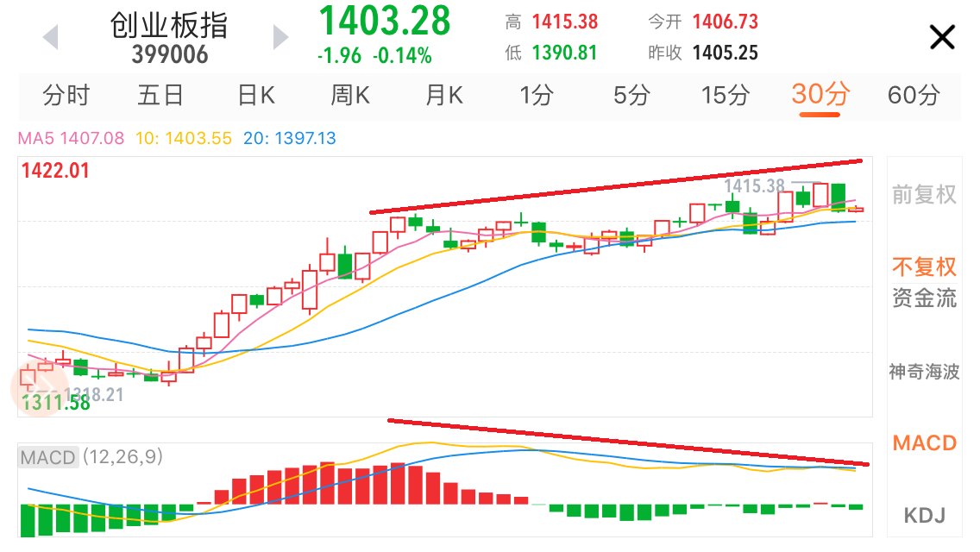This screenshot has height=552, width=980.
Task: Go to next stock with right arrow
Action: 281,37
